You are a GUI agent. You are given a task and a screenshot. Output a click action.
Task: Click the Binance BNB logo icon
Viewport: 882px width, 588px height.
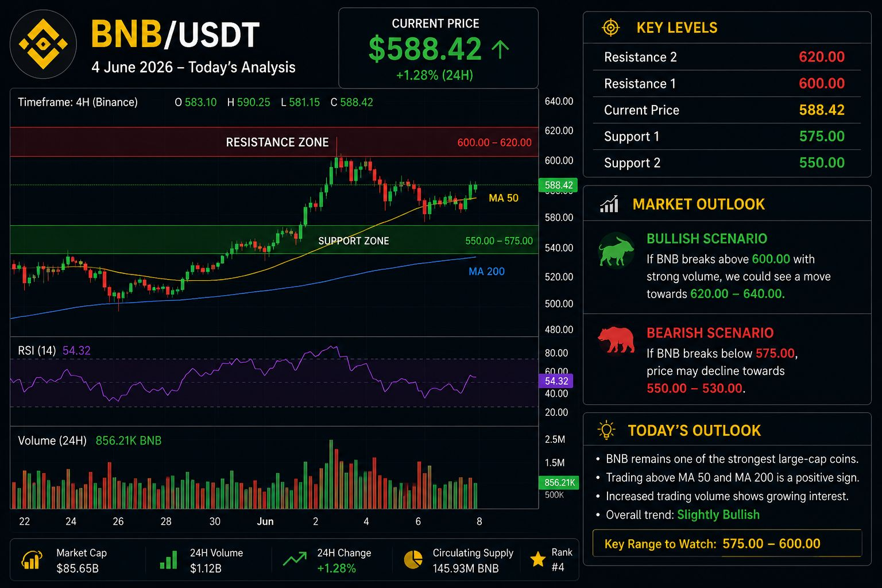pyautogui.click(x=44, y=44)
